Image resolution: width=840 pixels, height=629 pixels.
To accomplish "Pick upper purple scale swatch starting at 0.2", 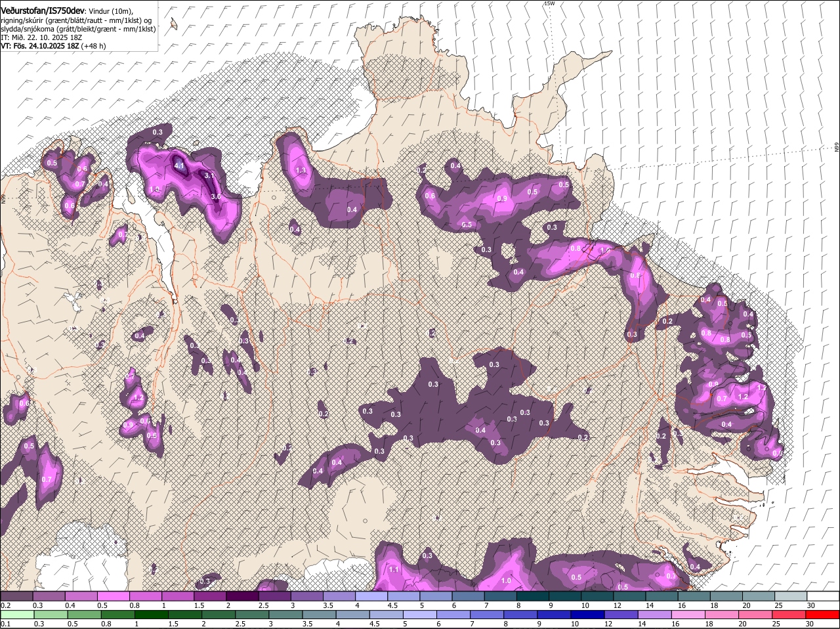I will pyautogui.click(x=16, y=596).
